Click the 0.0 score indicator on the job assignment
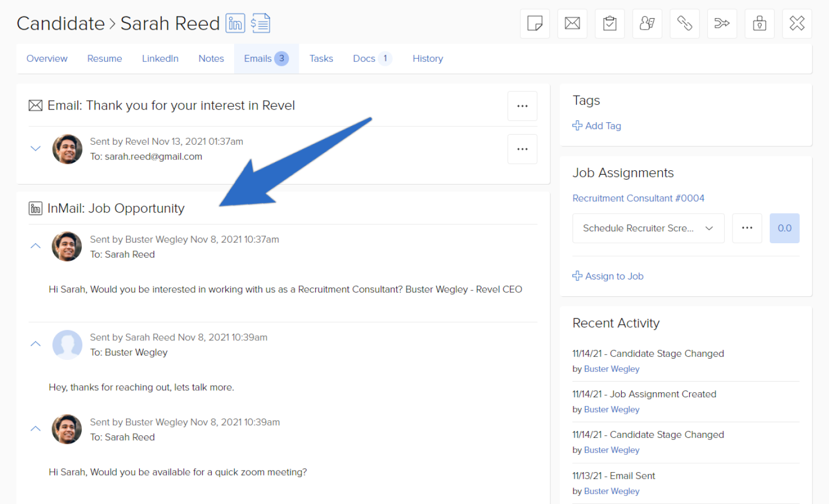 coord(785,228)
